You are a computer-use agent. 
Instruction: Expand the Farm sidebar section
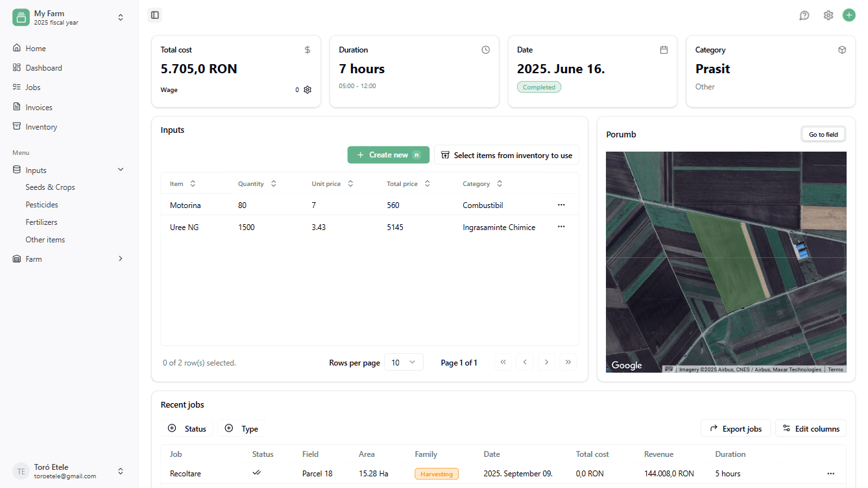click(120, 259)
